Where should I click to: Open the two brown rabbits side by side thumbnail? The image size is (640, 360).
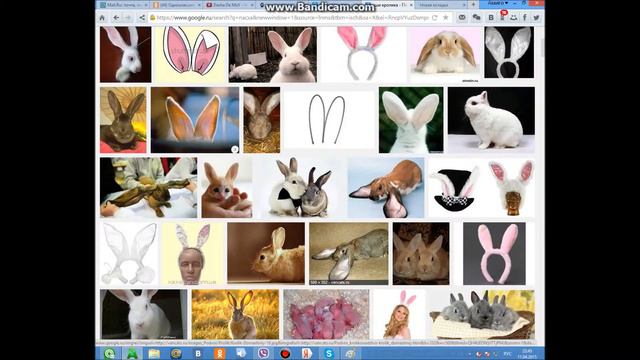click(x=421, y=253)
